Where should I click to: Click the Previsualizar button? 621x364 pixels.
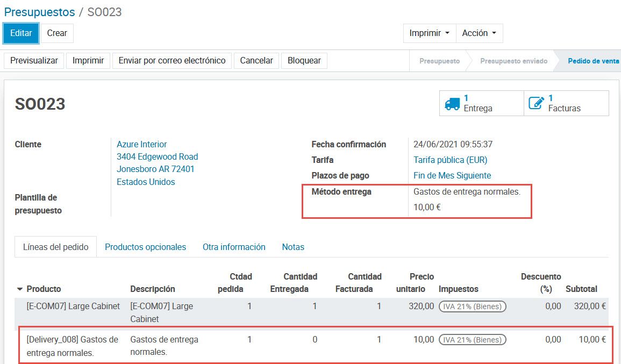(x=33, y=60)
